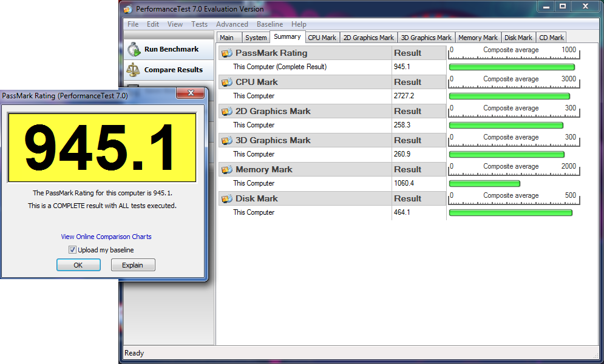The width and height of the screenshot is (604, 364).
Task: Switch to the 3D Graphics Mark tab
Action: click(426, 38)
